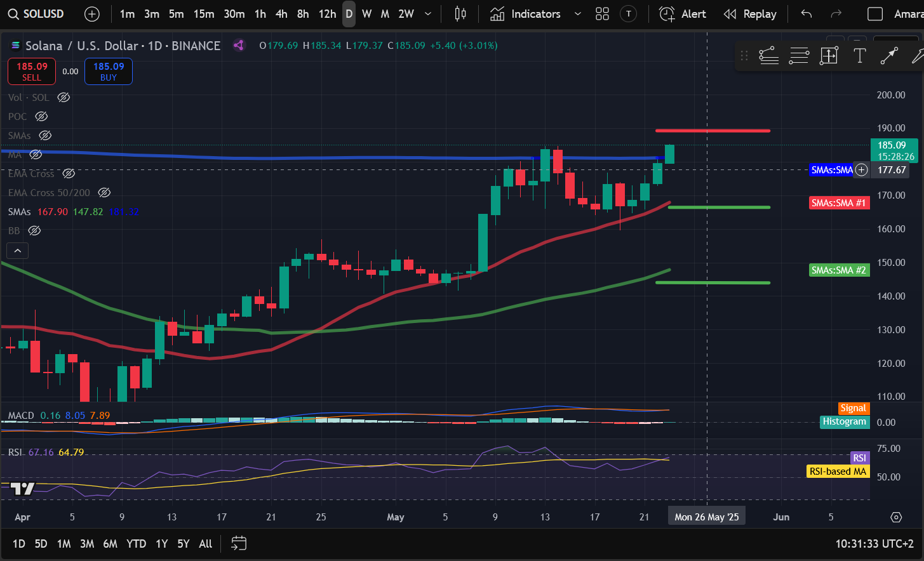Click the yellow RSI-based MA scale label

(838, 472)
